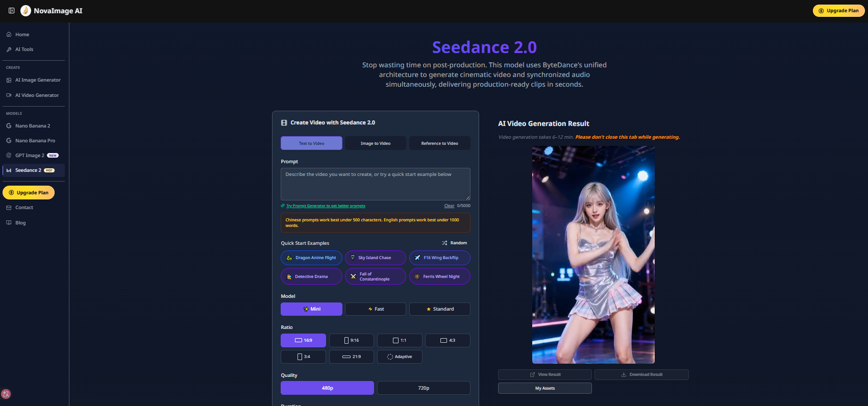This screenshot has width=868, height=406.
Task: Open the generated dancer video thumbnail
Action: [x=593, y=255]
